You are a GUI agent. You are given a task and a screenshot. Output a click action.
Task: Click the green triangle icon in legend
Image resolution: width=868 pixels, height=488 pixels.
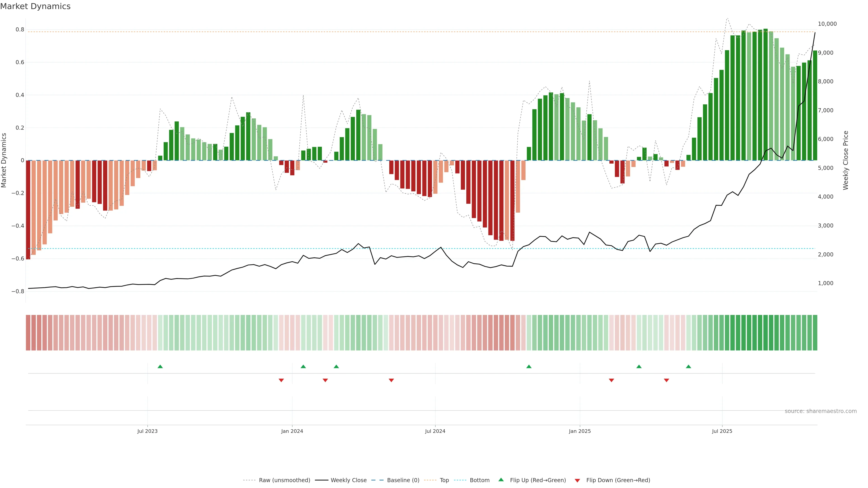(501, 480)
